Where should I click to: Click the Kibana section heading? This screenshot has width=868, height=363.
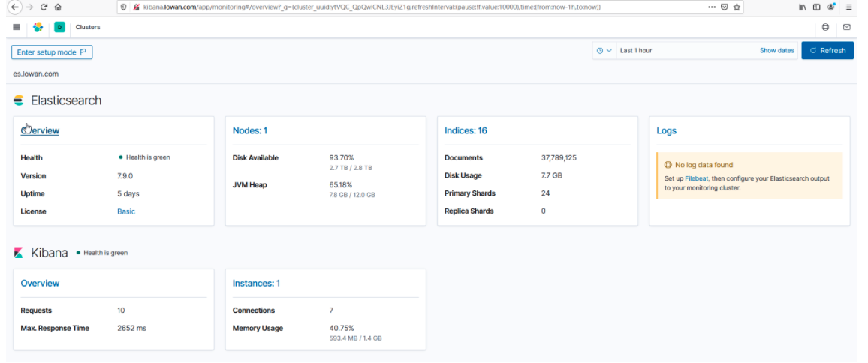pyautogui.click(x=50, y=253)
